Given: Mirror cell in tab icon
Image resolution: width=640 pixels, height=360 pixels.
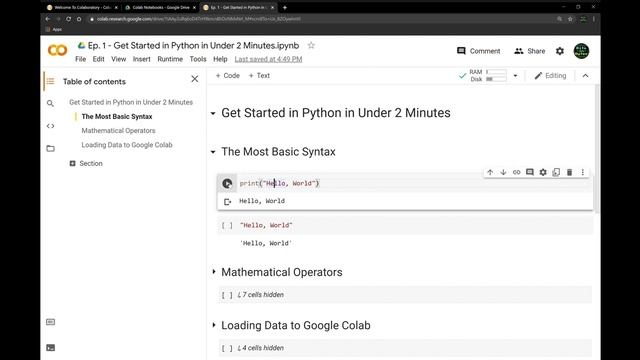Looking at the screenshot, I should pos(556,172).
